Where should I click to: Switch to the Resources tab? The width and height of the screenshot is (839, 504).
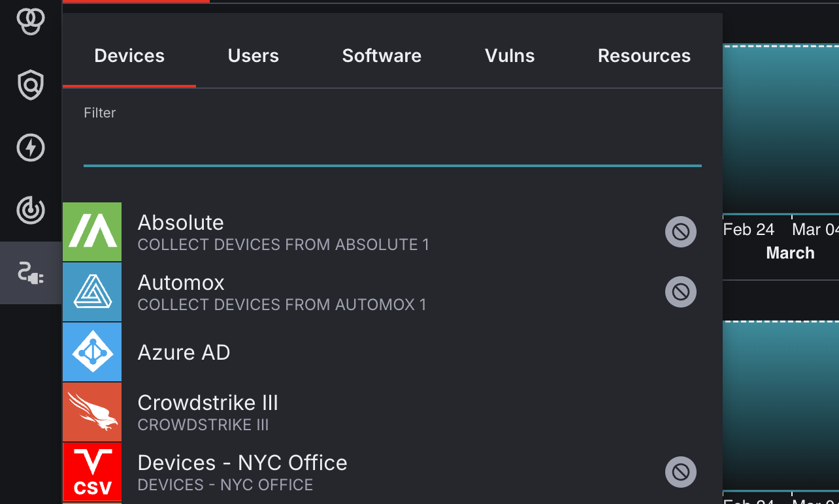point(644,55)
